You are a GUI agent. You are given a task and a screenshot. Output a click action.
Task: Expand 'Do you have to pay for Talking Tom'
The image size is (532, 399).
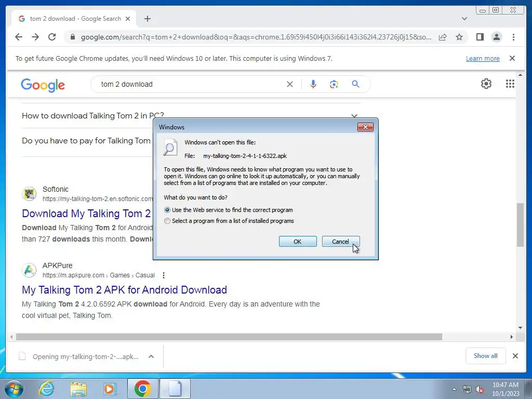tap(86, 140)
